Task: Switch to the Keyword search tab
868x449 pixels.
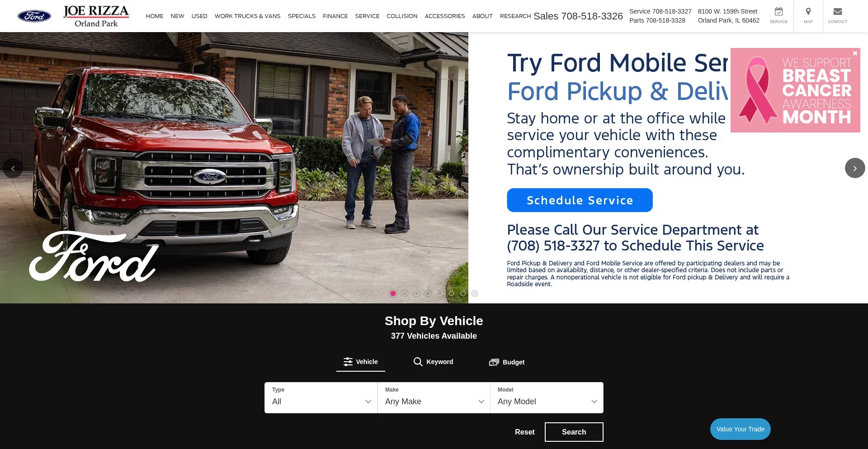Action: (x=434, y=362)
